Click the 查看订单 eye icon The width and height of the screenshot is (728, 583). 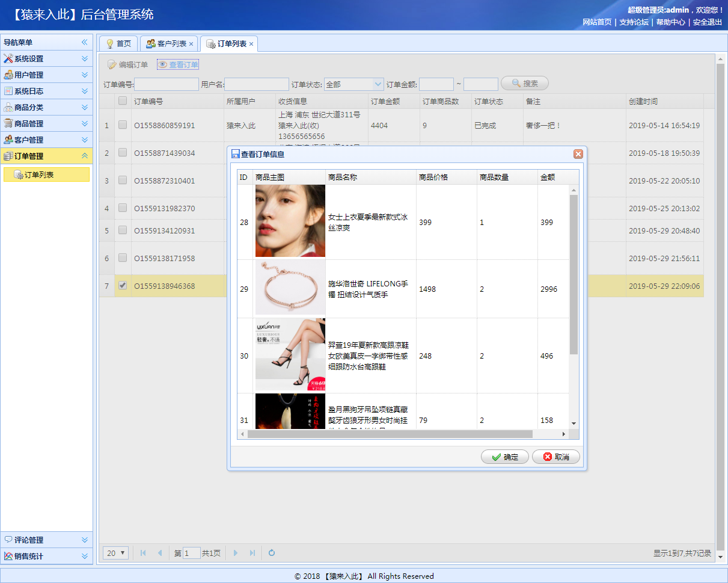(x=162, y=65)
